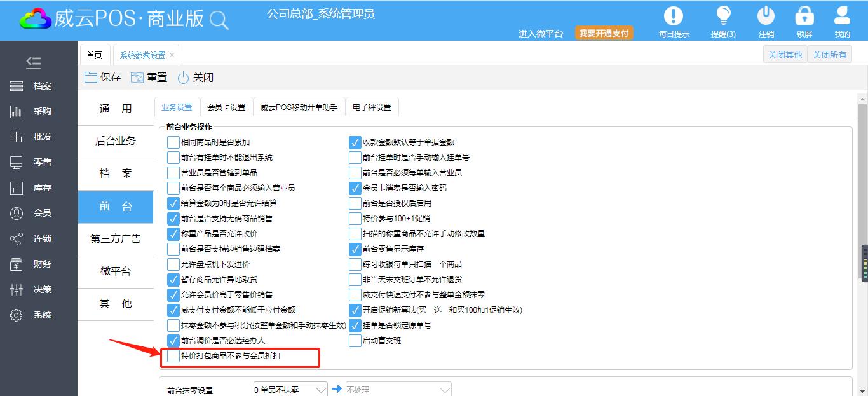This screenshot has height=396, width=868.
Task: Select the 后台业务 settings category
Action: 116,141
